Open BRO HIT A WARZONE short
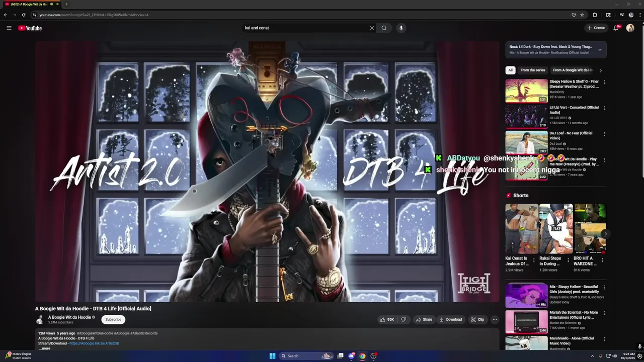Viewport: 644px width, 362px height. tap(590, 229)
